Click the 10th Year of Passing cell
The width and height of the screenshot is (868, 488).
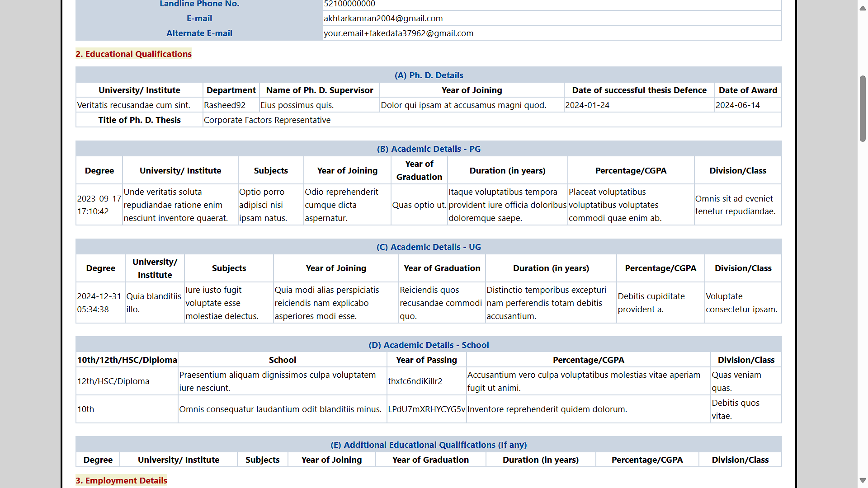tap(426, 409)
